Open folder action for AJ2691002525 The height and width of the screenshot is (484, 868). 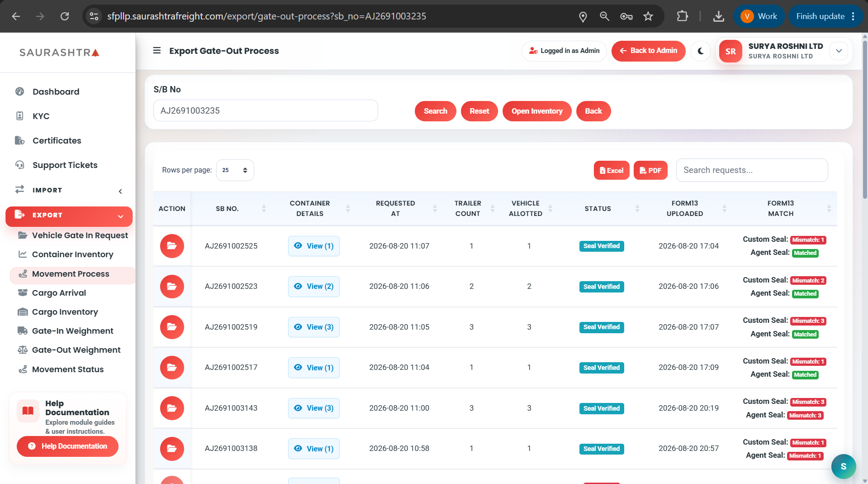point(172,246)
